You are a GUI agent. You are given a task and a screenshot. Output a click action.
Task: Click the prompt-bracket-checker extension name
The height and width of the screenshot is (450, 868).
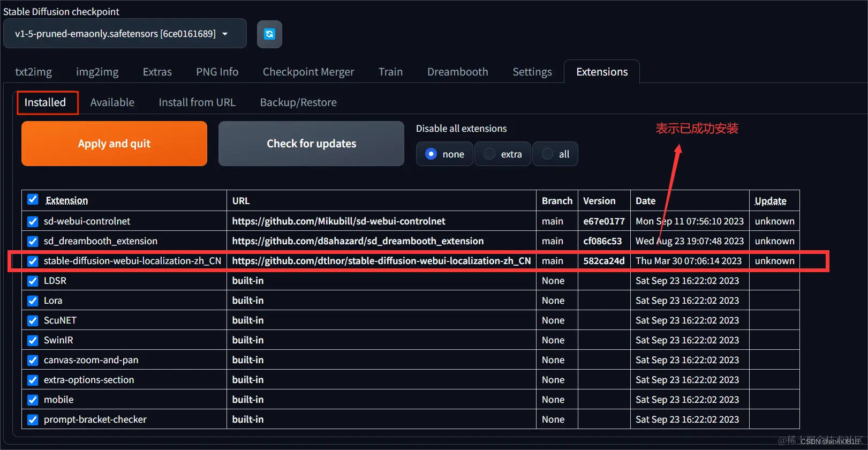point(95,419)
